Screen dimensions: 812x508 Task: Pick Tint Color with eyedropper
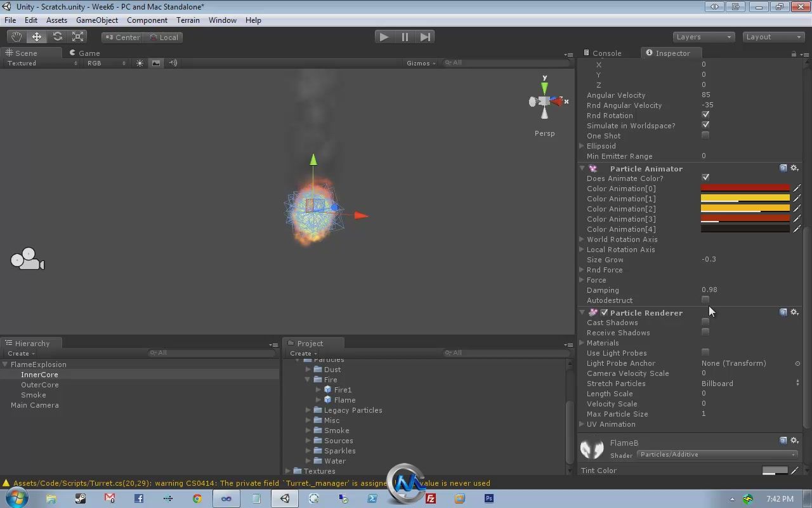click(796, 471)
